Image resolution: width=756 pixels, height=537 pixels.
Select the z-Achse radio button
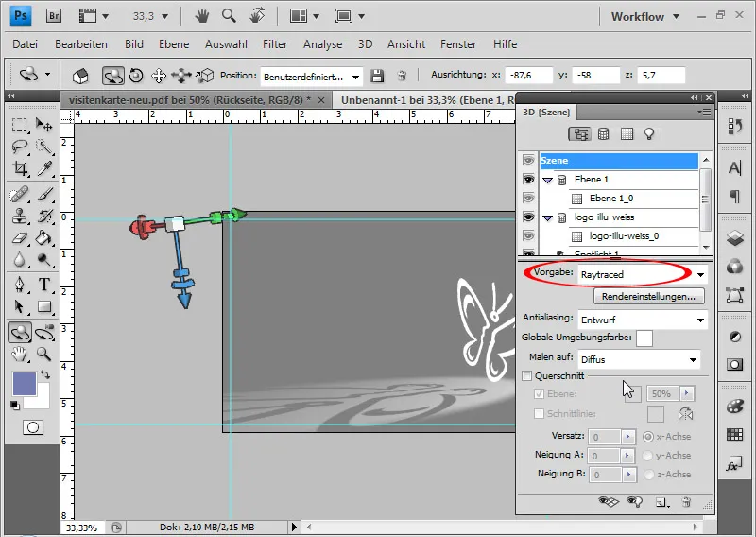(648, 475)
